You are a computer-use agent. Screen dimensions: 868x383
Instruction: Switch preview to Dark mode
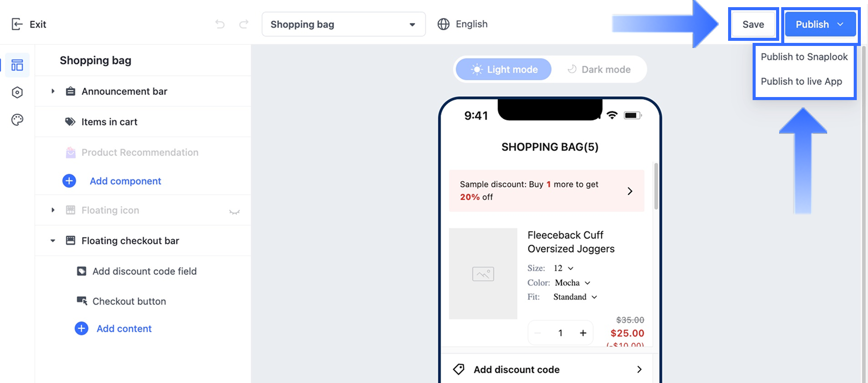(599, 69)
